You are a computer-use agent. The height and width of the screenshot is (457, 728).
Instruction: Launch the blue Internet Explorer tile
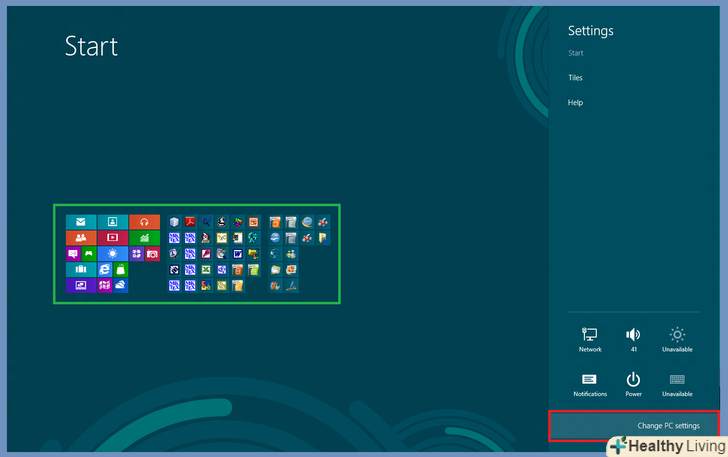105,269
